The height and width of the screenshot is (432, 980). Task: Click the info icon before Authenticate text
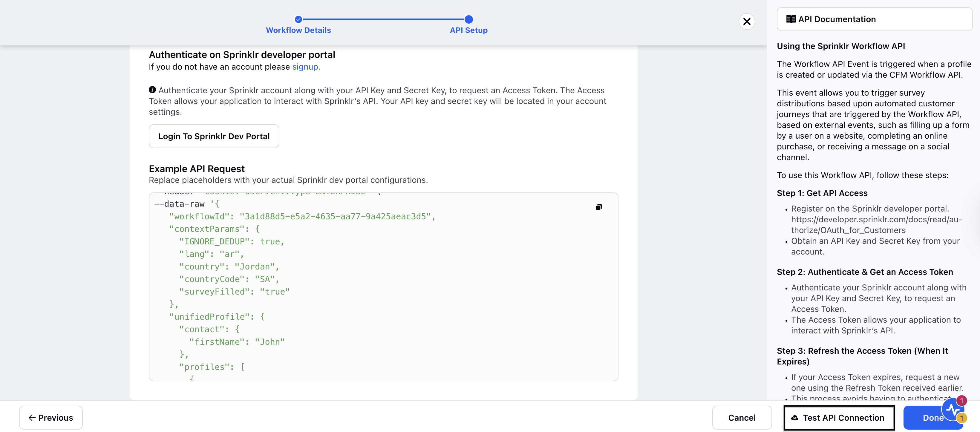(x=152, y=90)
